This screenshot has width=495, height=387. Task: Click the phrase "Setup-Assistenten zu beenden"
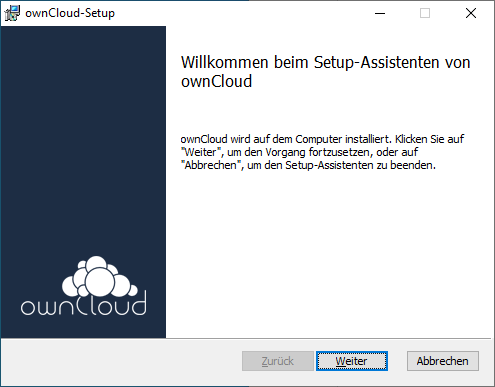tap(360, 165)
